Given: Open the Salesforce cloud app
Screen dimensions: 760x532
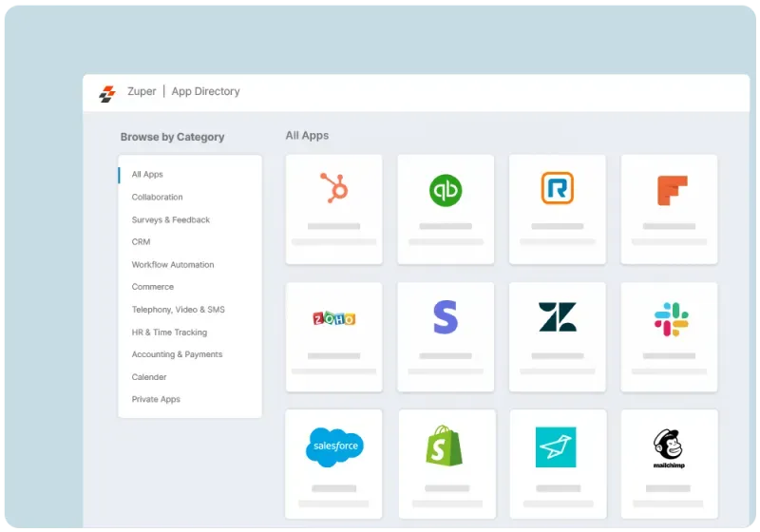Looking at the screenshot, I should click(x=334, y=447).
